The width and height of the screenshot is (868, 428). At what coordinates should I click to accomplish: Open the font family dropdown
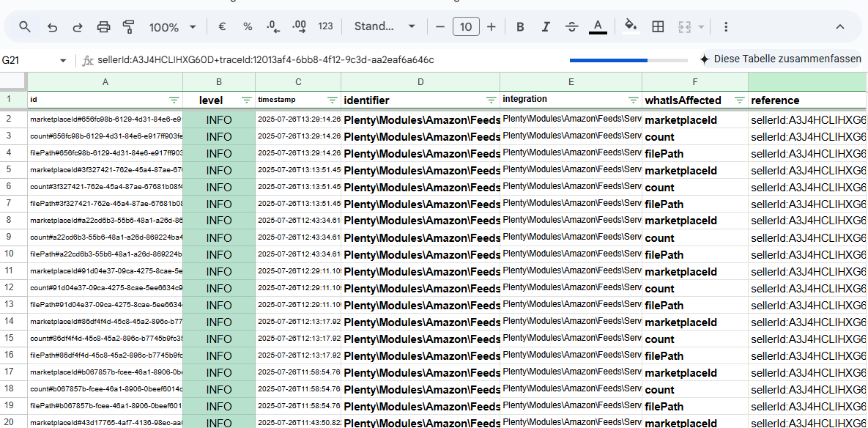click(x=385, y=27)
